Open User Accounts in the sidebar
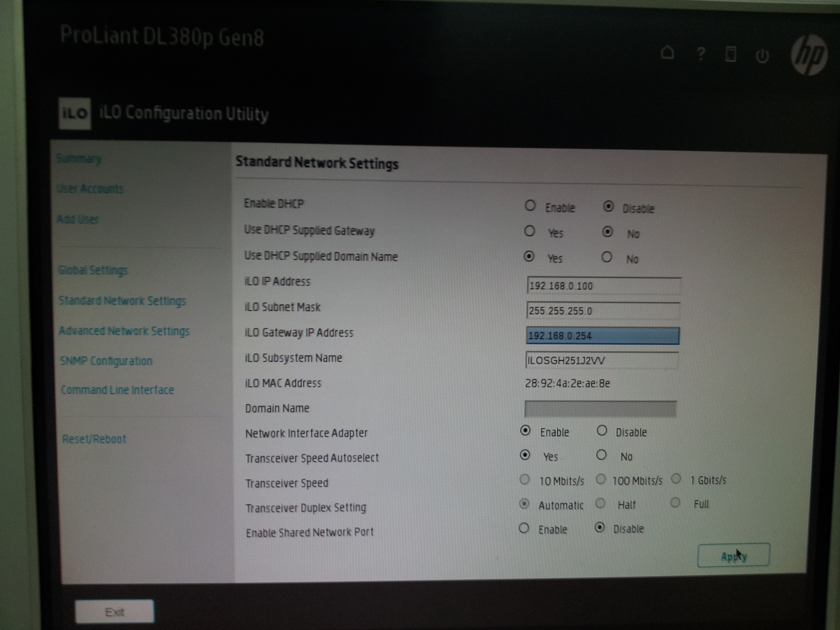This screenshot has width=840, height=630. tap(90, 188)
